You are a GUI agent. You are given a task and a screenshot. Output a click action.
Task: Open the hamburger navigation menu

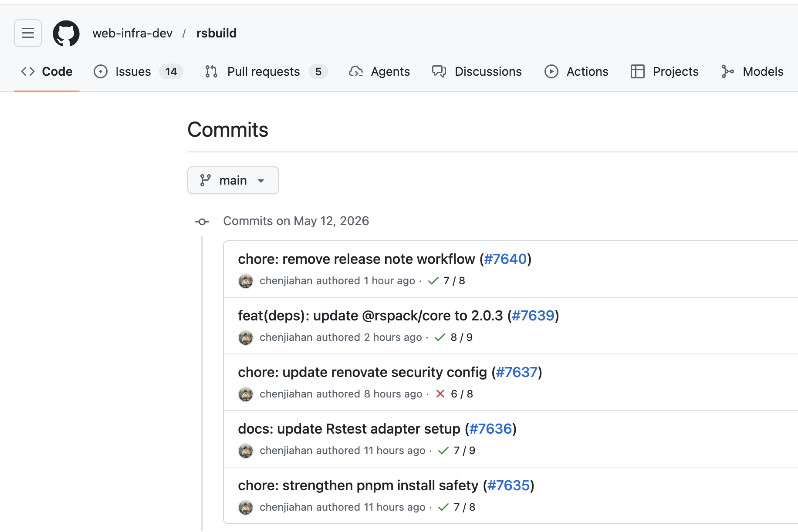click(x=28, y=33)
